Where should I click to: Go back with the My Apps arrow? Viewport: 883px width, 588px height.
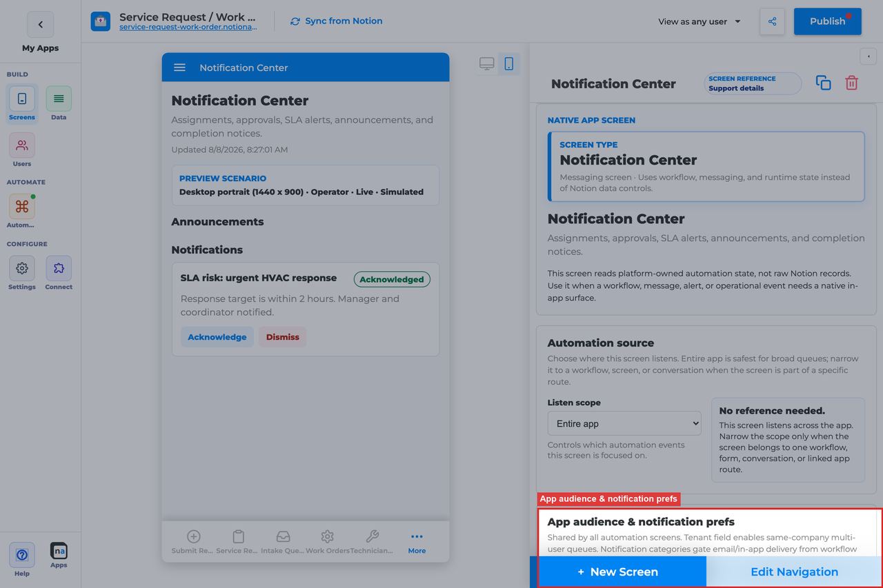40,24
